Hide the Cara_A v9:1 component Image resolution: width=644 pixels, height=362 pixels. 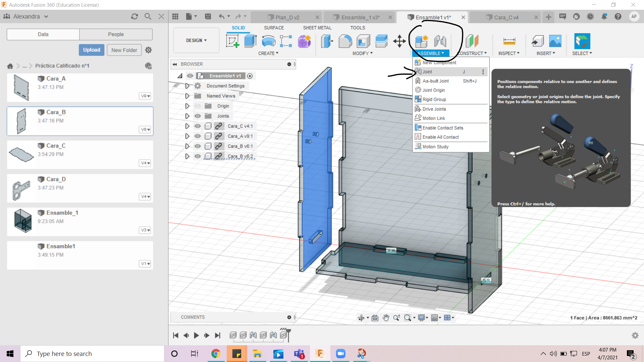(198, 136)
